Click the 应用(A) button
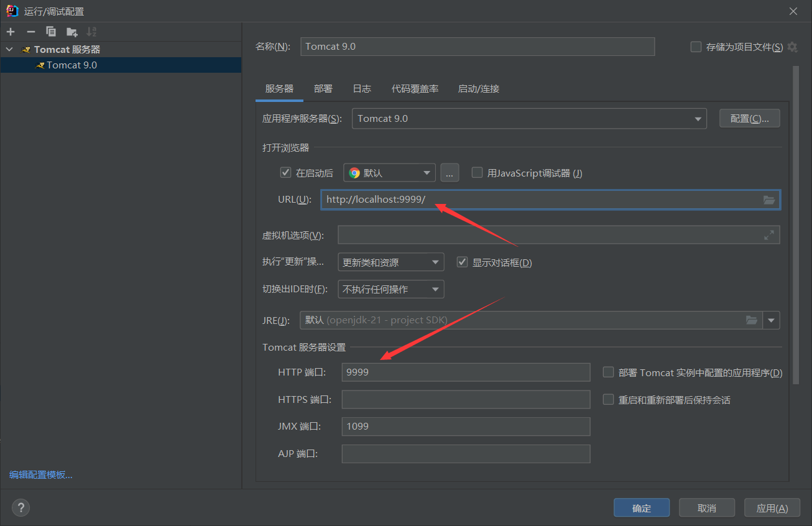Image resolution: width=812 pixels, height=526 pixels. 772,508
